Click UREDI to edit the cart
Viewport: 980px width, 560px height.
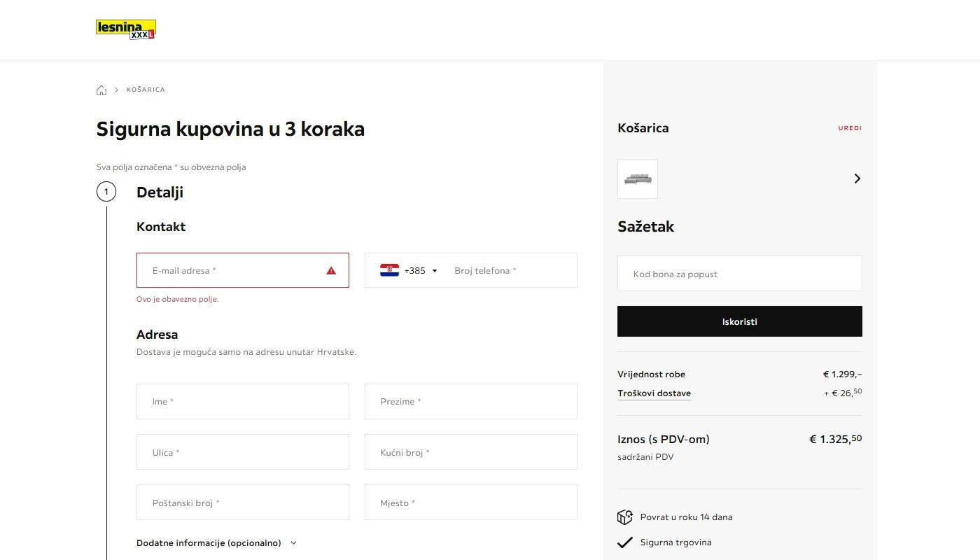(850, 128)
